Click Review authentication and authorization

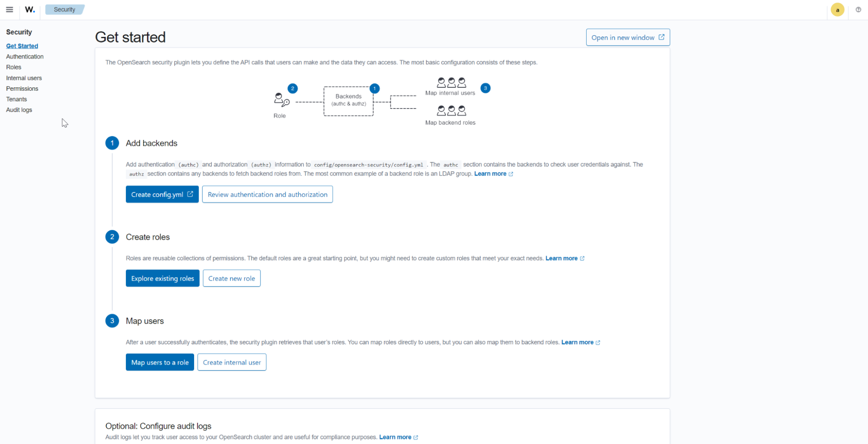click(x=267, y=194)
